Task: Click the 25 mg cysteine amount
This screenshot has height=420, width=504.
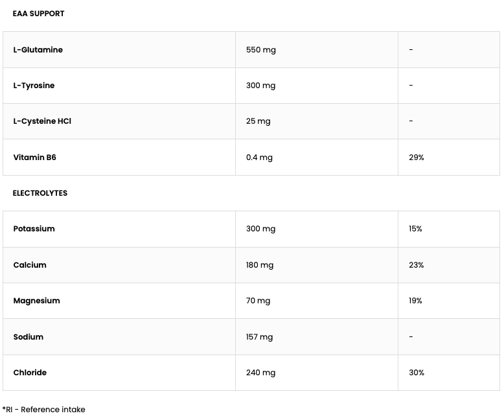Action: point(258,121)
